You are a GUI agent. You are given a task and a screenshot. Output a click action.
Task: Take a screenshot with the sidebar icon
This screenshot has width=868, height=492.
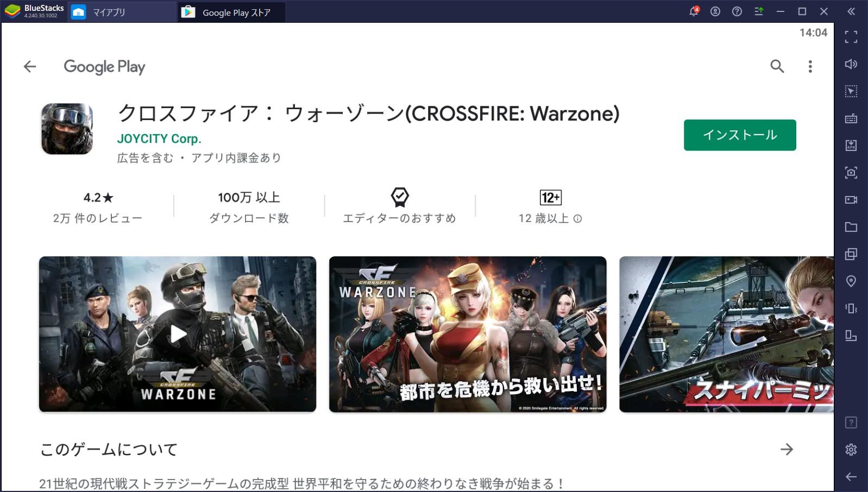[x=851, y=173]
